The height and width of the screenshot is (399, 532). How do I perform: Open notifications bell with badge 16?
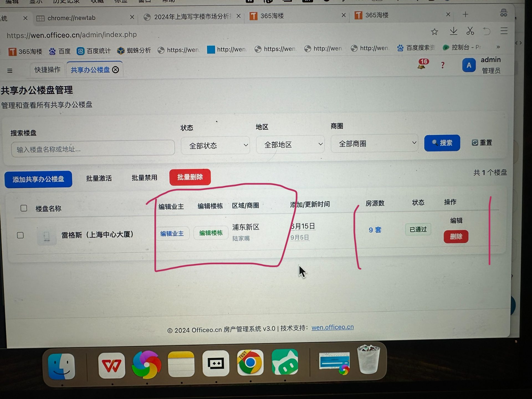[423, 64]
